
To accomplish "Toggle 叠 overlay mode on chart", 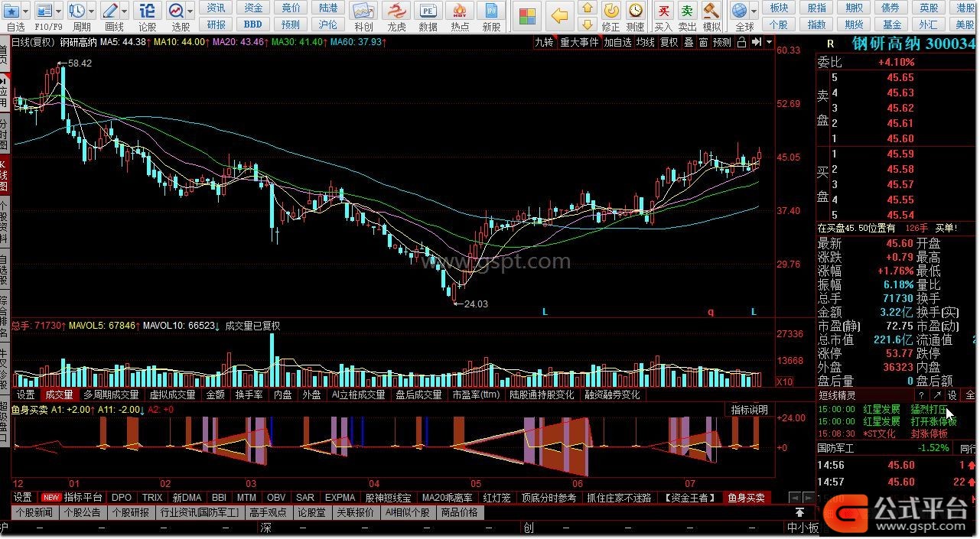I will pyautogui.click(x=689, y=43).
